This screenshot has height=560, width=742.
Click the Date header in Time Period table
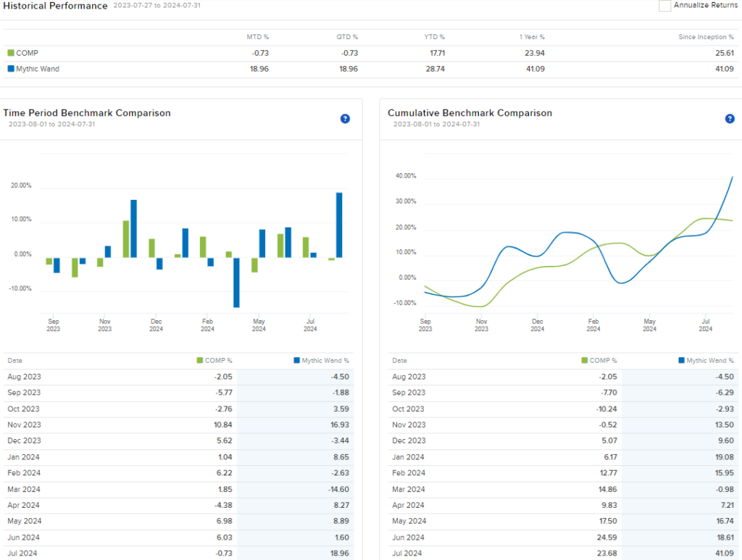(14, 360)
